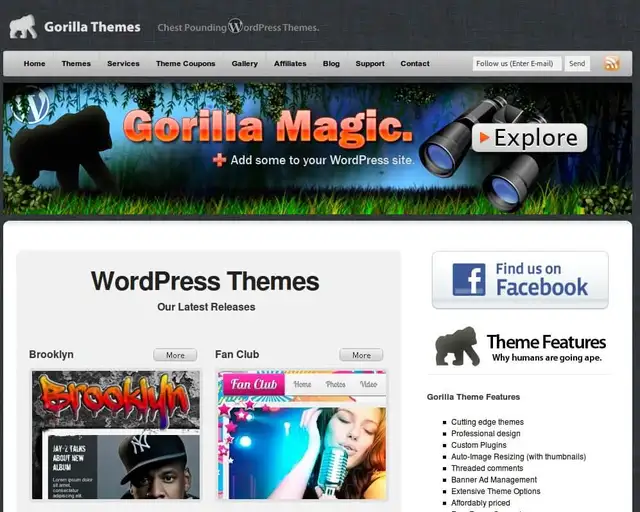Open Find us on Facebook badge

coord(520,280)
